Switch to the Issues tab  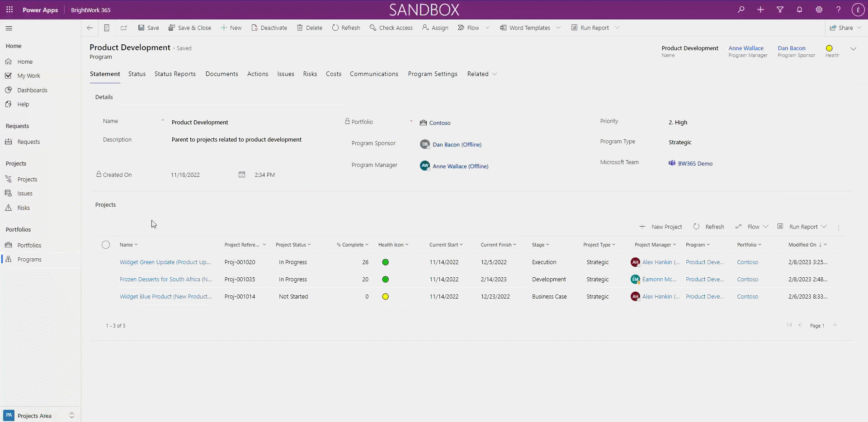tap(286, 74)
